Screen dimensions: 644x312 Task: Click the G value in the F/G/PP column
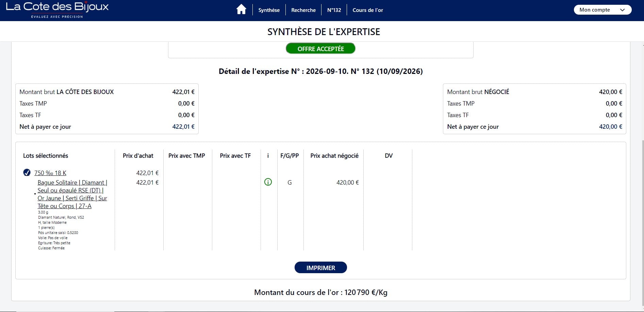[x=290, y=183]
